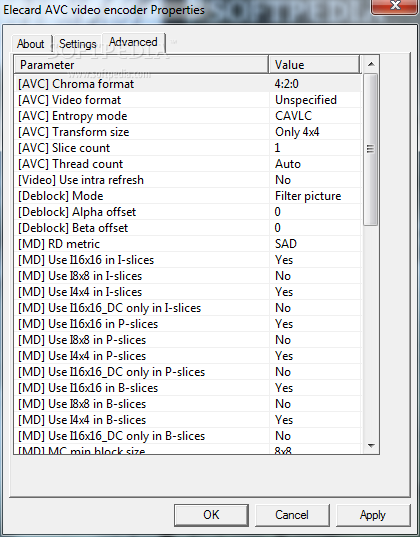
Task: Click the SAD metric value
Action: click(286, 244)
